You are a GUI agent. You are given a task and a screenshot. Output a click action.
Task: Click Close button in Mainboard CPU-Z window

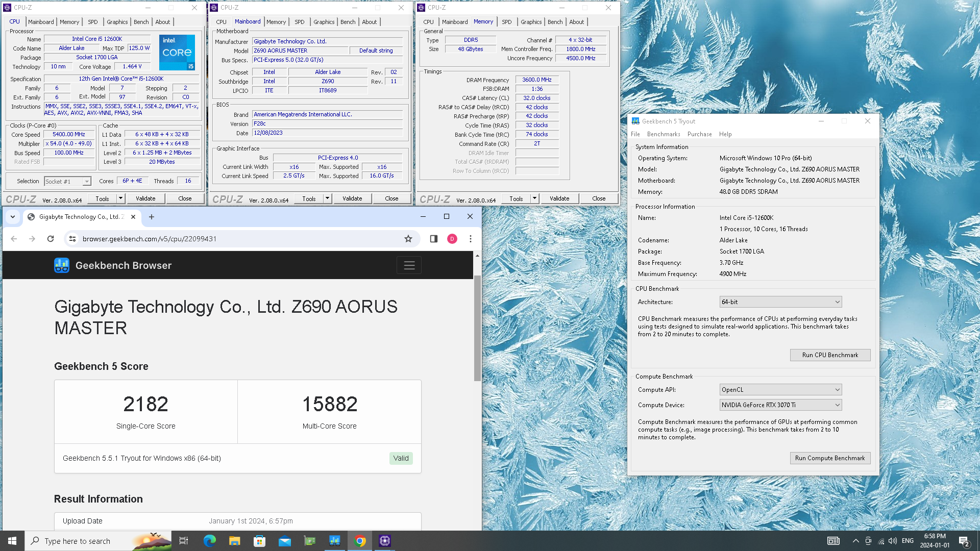pos(391,198)
